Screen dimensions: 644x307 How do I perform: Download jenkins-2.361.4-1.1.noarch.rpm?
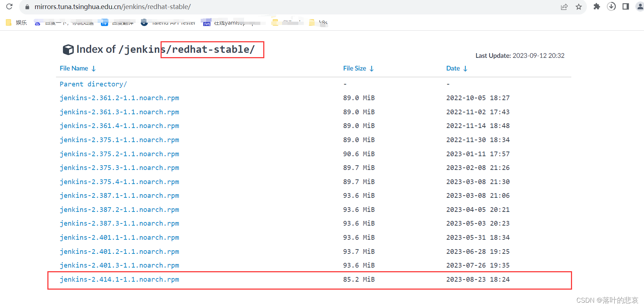[119, 126]
